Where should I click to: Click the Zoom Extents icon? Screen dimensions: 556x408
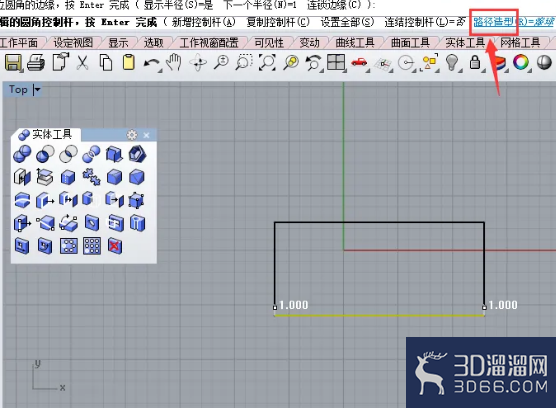coord(267,63)
